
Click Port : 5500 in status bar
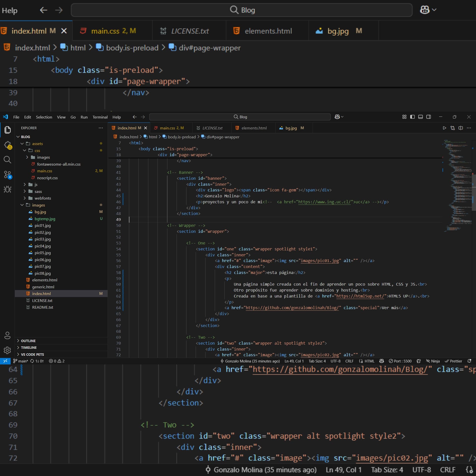400,361
